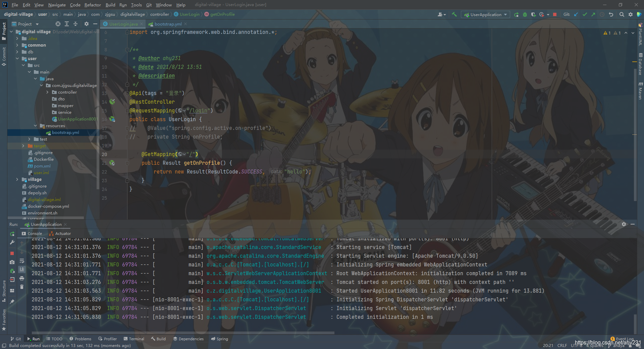Expand the common module folder
This screenshot has height=349, width=644.
(17, 45)
